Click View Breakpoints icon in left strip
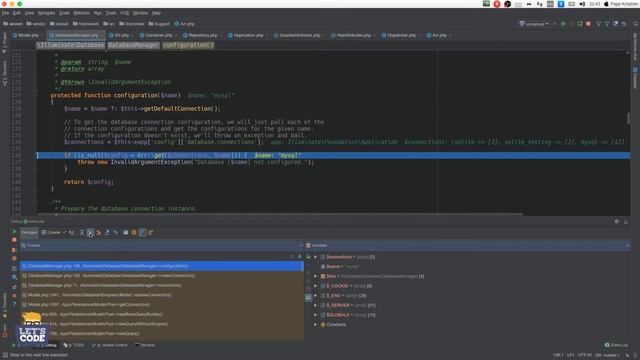Viewport: 640px width, 360px height. [14, 249]
